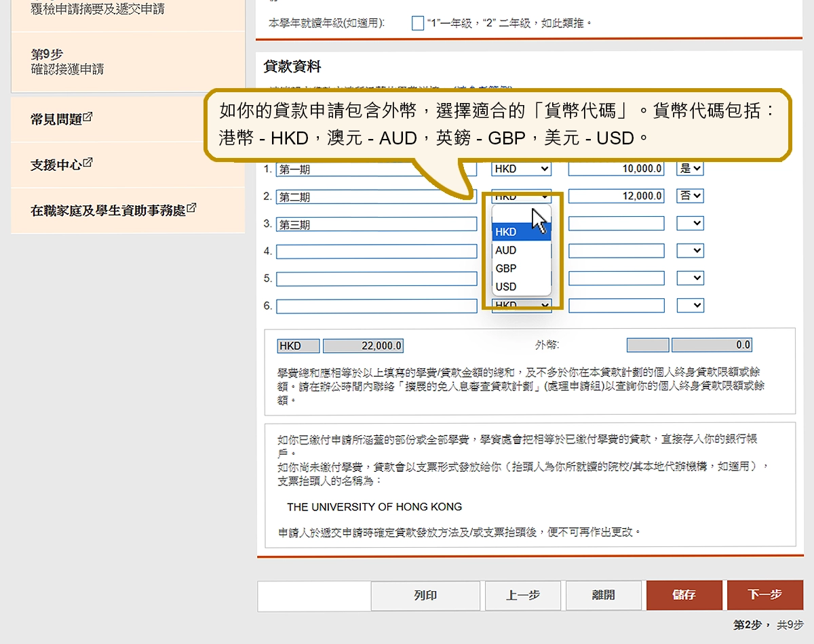Viewport: 814px width, 644px height.
Task: Open the 否 dropdown in row 2
Action: click(690, 196)
